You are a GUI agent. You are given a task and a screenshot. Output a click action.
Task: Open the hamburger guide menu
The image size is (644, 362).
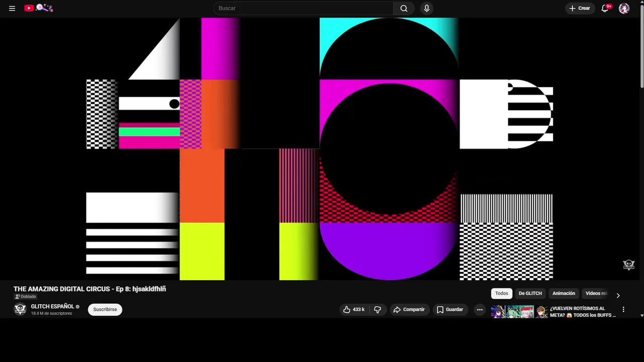[12, 8]
